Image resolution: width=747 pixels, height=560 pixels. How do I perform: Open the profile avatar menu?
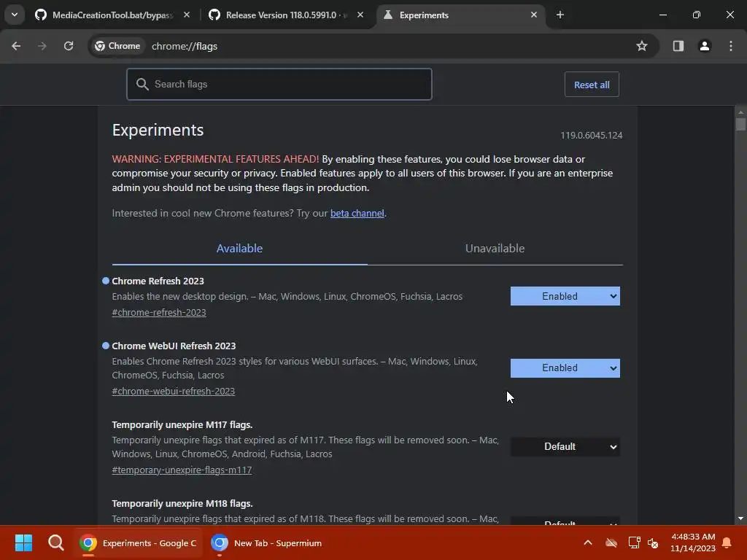tap(705, 46)
